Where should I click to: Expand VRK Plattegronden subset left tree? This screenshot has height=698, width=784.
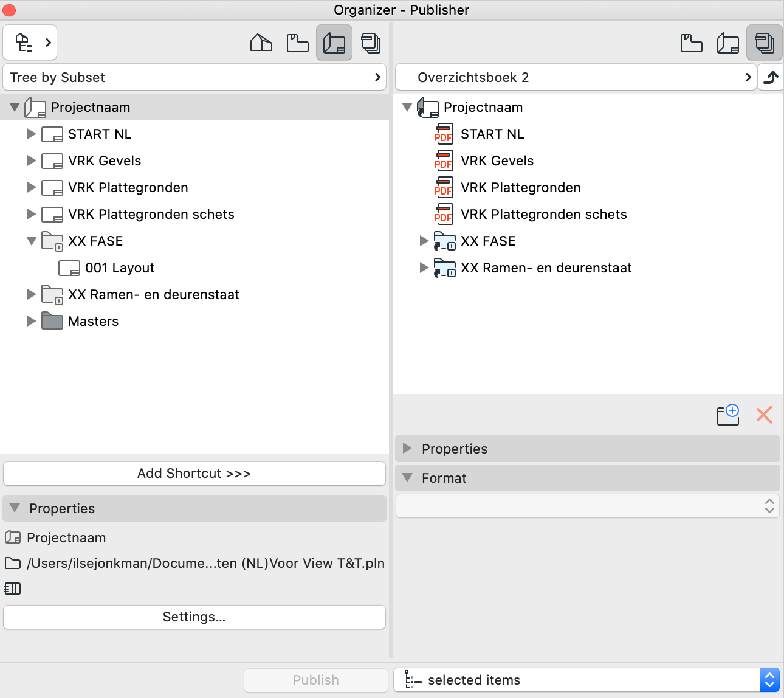tap(32, 187)
